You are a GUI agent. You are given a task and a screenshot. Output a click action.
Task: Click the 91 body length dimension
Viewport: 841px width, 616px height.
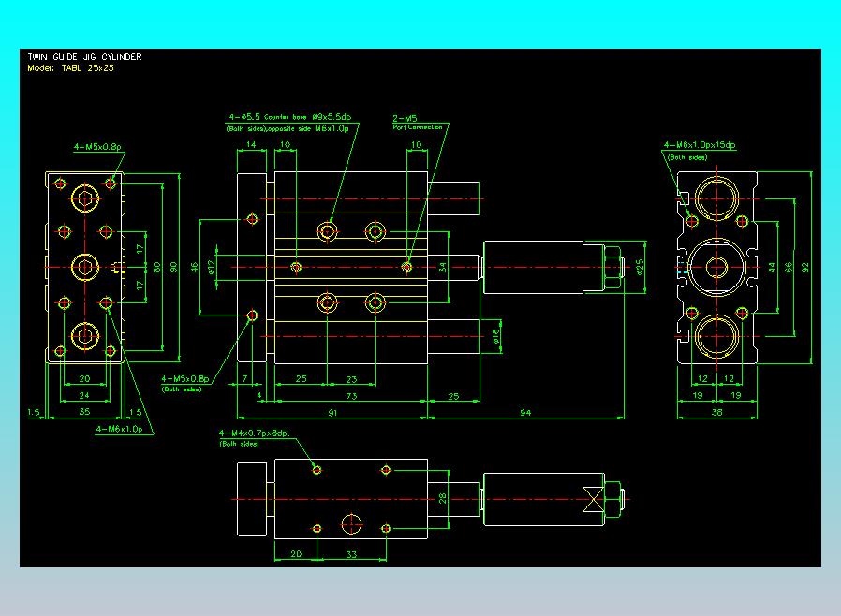tap(333, 412)
